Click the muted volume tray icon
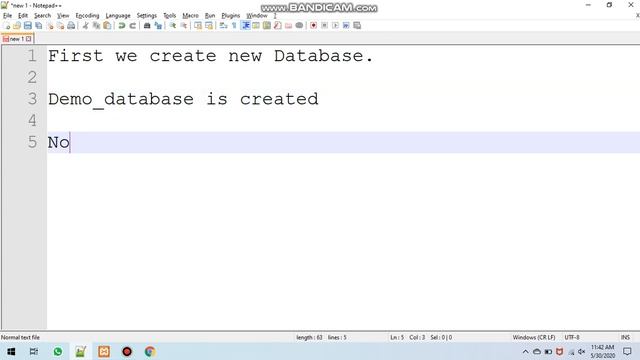The height and width of the screenshot is (360, 640). (x=582, y=351)
